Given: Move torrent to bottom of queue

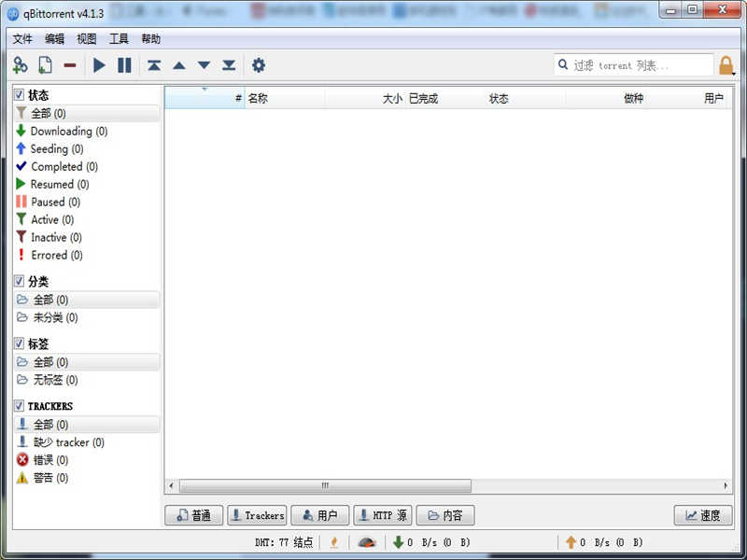Looking at the screenshot, I should pyautogui.click(x=229, y=65).
